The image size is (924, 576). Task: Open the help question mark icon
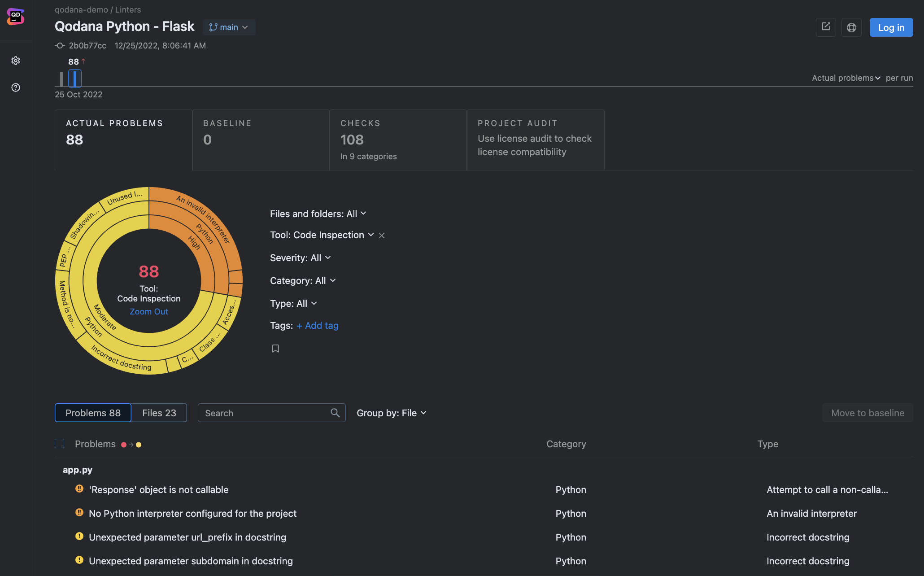click(16, 87)
